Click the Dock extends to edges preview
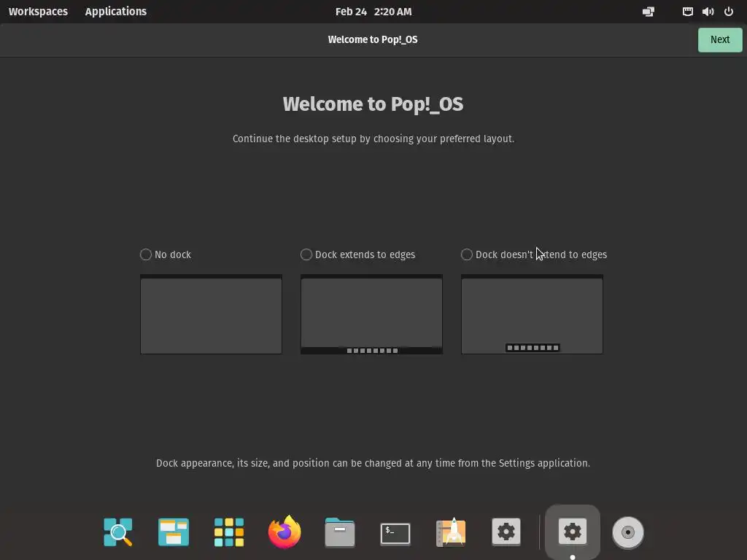The width and height of the screenshot is (747, 560). click(x=371, y=314)
